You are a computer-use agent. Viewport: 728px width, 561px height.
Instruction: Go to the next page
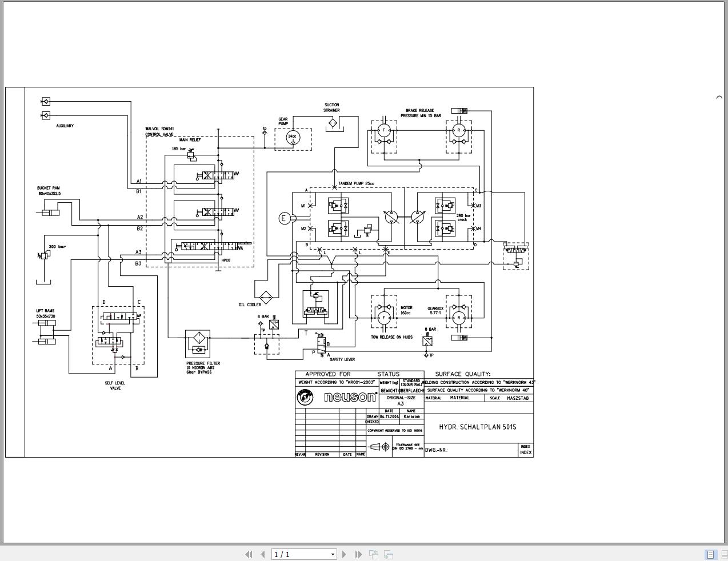tap(344, 554)
